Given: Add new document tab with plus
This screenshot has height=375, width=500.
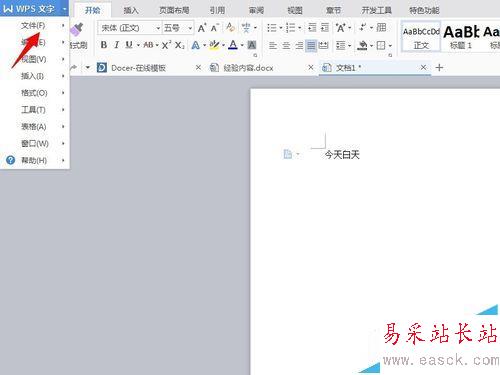Looking at the screenshot, I should click(x=439, y=68).
